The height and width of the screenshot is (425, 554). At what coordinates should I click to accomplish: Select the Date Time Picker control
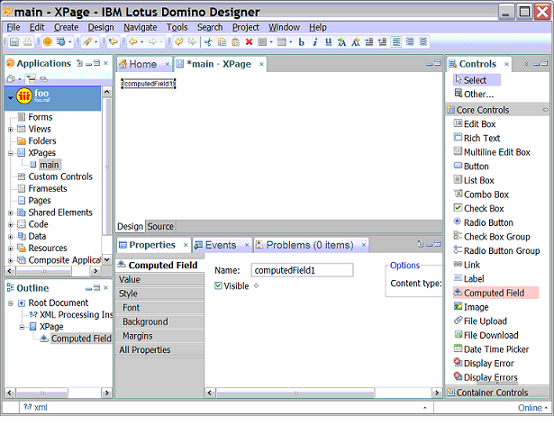pyautogui.click(x=491, y=349)
